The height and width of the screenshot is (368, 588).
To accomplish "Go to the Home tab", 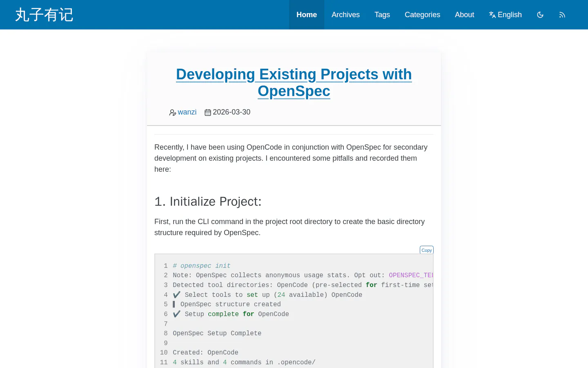I will (x=307, y=15).
